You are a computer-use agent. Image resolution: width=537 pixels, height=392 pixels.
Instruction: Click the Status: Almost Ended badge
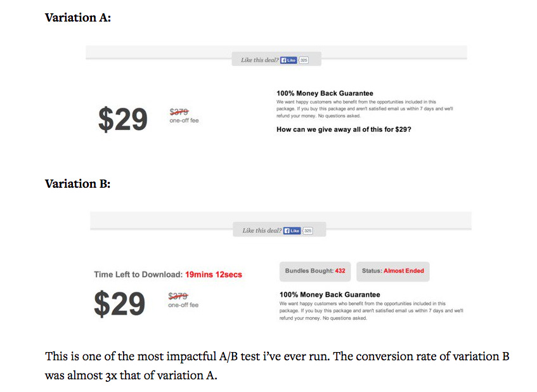pos(392,271)
